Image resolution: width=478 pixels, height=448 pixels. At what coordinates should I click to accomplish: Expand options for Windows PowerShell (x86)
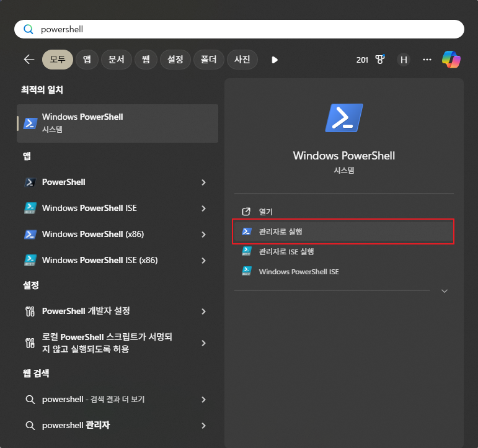click(203, 235)
